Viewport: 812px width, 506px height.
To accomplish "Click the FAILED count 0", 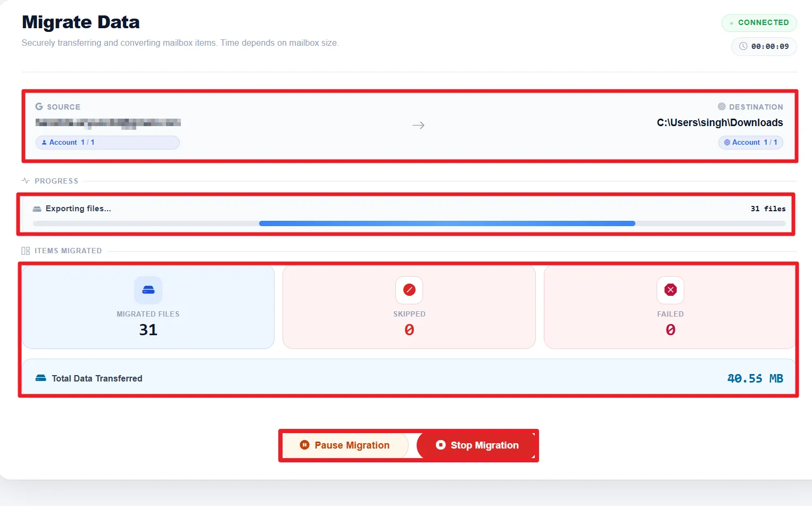I will [x=670, y=330].
